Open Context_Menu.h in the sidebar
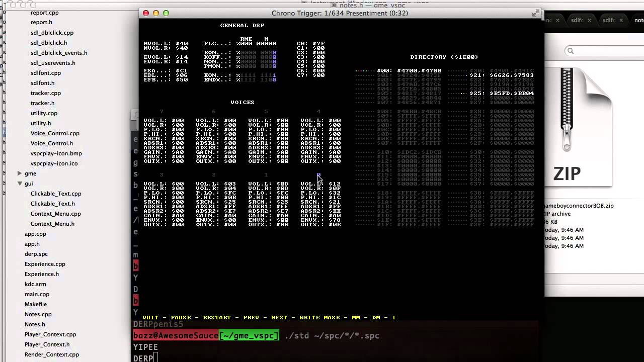The image size is (644, 362). pos(52,224)
